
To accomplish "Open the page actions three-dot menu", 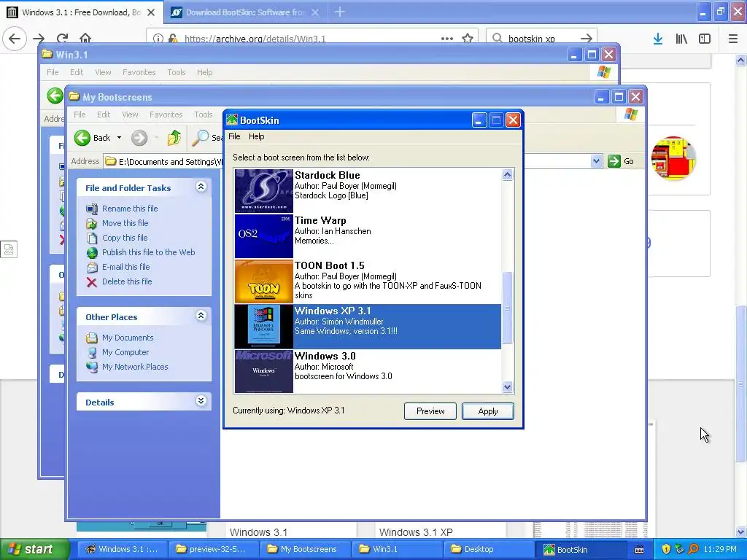I will point(447,39).
